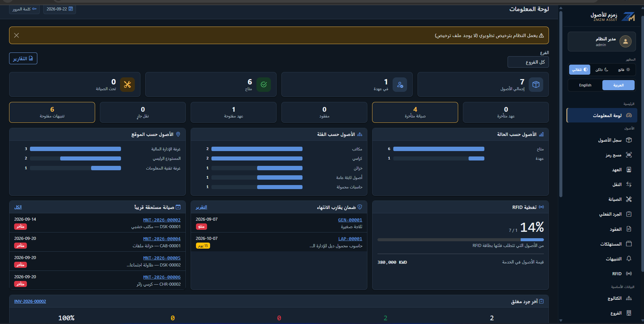The width and height of the screenshot is (644, 324).
Task: Switch interface language to العربية
Action: (618, 85)
